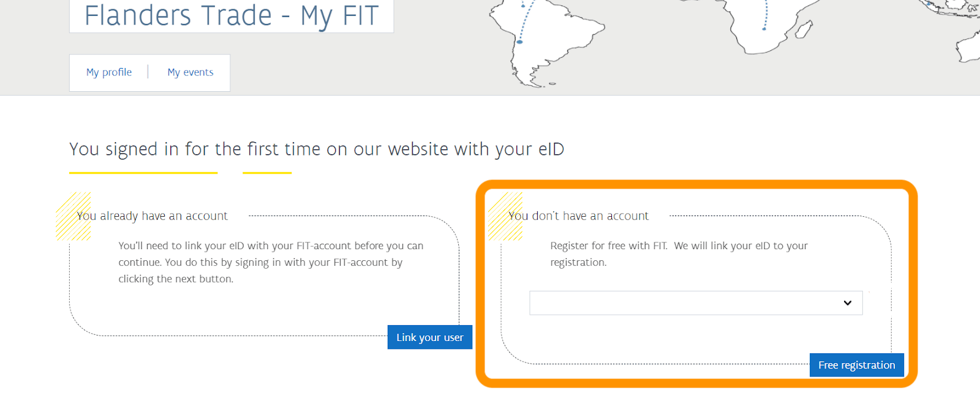Click the long yellow underline below the heading
This screenshot has height=409, width=980.
pyautogui.click(x=143, y=173)
